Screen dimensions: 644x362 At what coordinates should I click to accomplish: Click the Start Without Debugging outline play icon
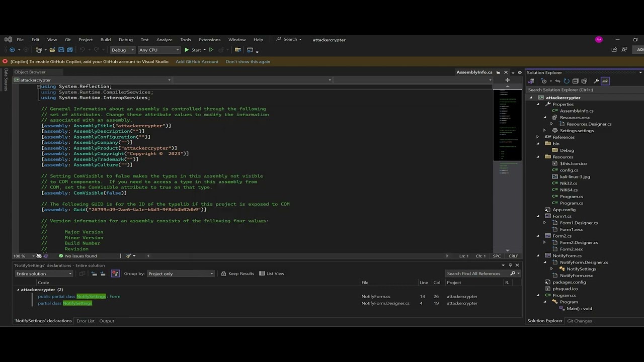pyautogui.click(x=211, y=50)
